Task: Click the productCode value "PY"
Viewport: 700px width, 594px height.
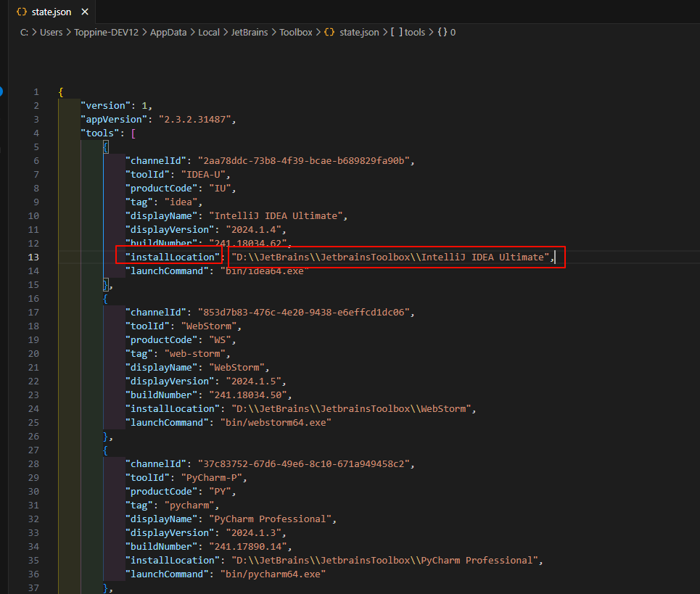Action: pyautogui.click(x=220, y=492)
